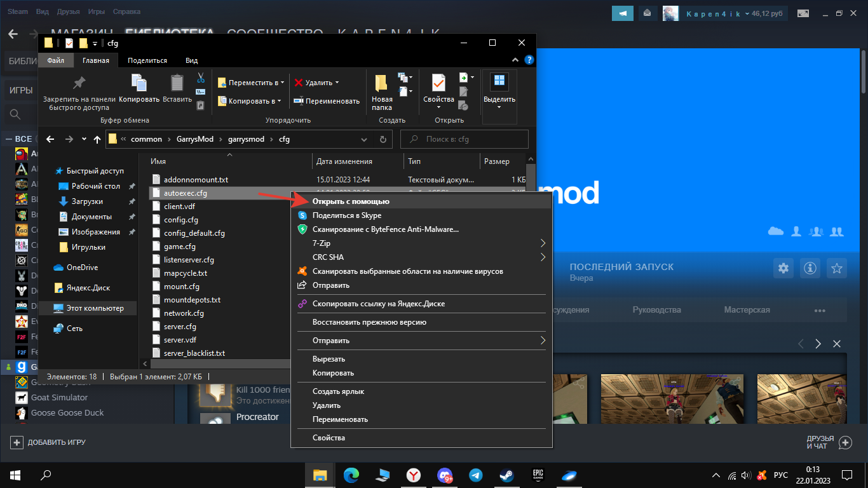The width and height of the screenshot is (868, 488).
Task: Open recent locations dropdown beside forward arrow
Action: [83, 139]
